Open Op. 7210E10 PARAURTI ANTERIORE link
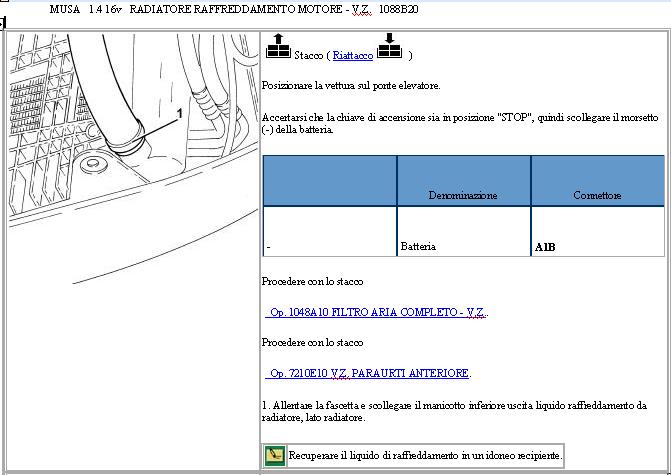 tap(367, 374)
